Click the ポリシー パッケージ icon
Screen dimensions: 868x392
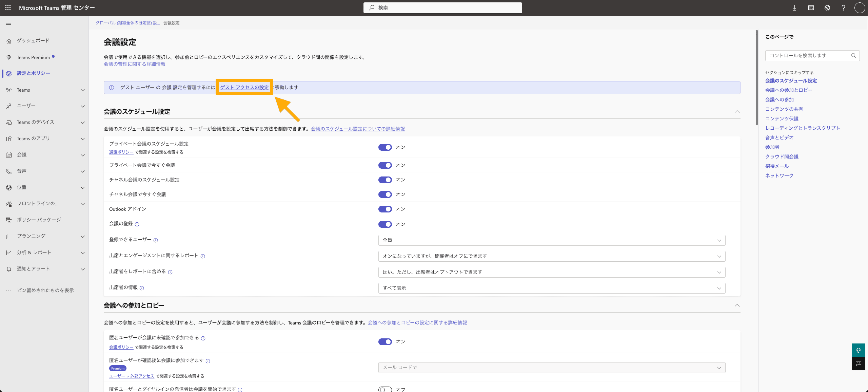pyautogui.click(x=9, y=220)
